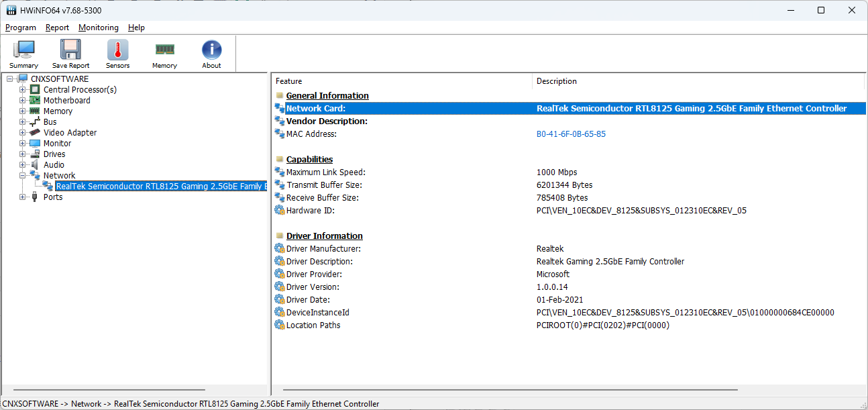
Task: Collapse the CNXSOFTWARE root node
Action: (10, 79)
